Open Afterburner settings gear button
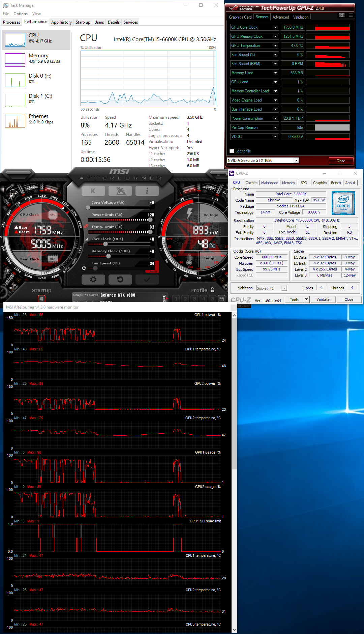Screen dimensions: 364x634 click(93, 280)
